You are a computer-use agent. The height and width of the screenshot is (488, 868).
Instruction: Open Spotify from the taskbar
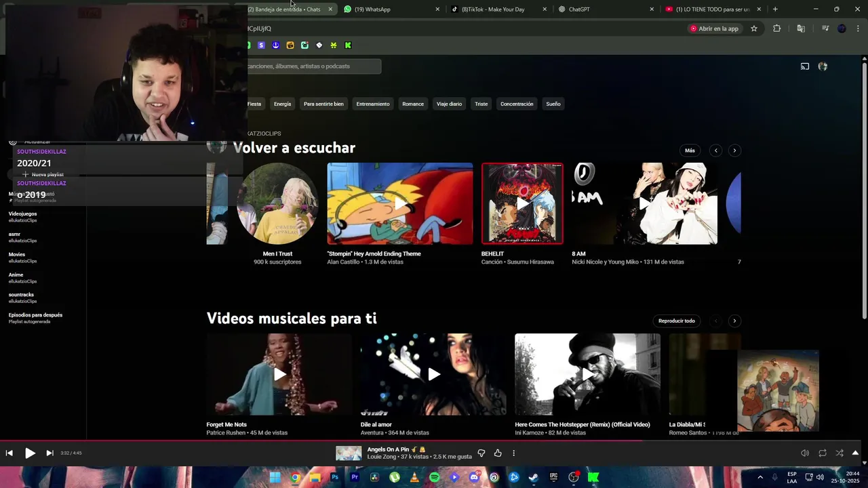[435, 477]
